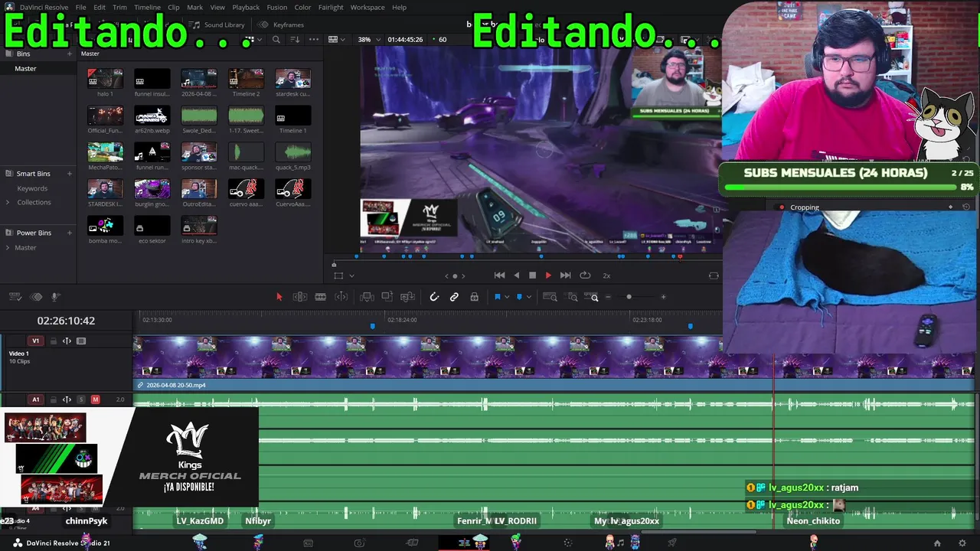Click the Full Extent Zoom icon

550,297
